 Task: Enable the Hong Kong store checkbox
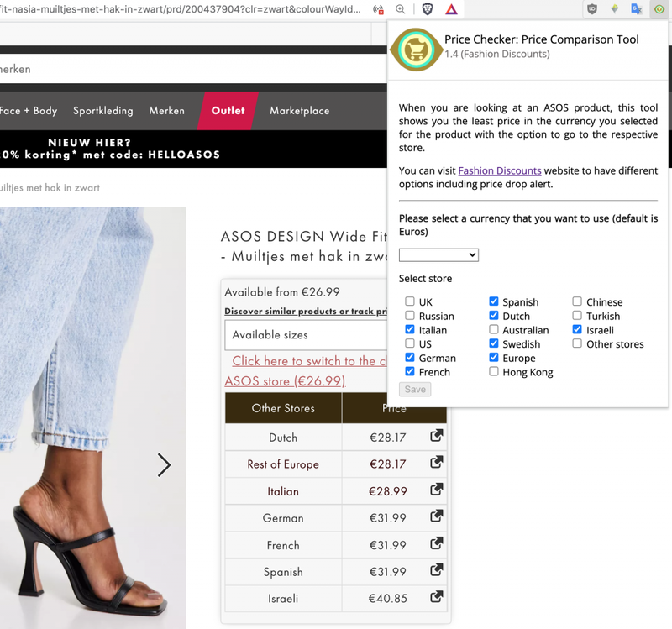pyautogui.click(x=494, y=371)
